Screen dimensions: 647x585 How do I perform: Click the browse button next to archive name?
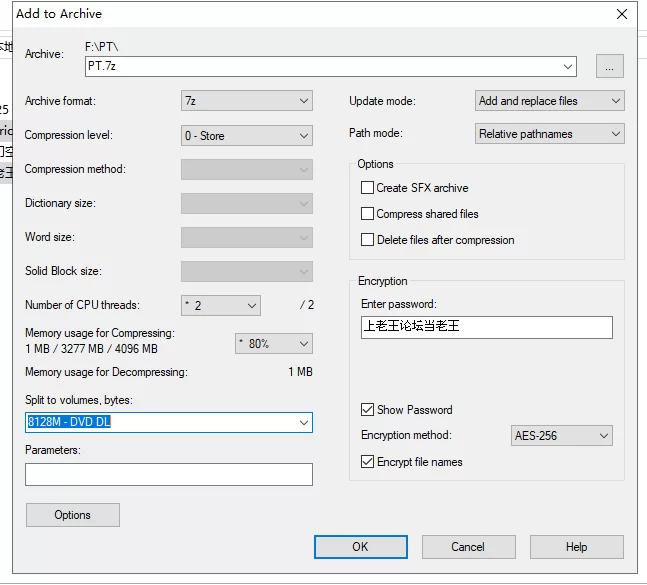pyautogui.click(x=610, y=67)
